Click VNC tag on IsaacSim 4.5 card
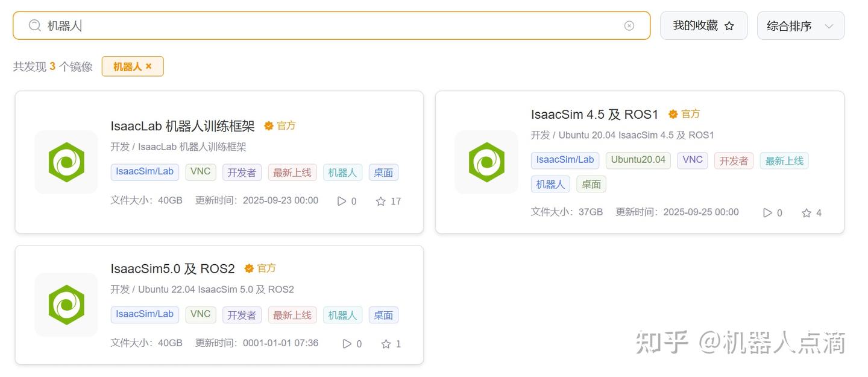Image resolution: width=868 pixels, height=377 pixels. point(693,160)
